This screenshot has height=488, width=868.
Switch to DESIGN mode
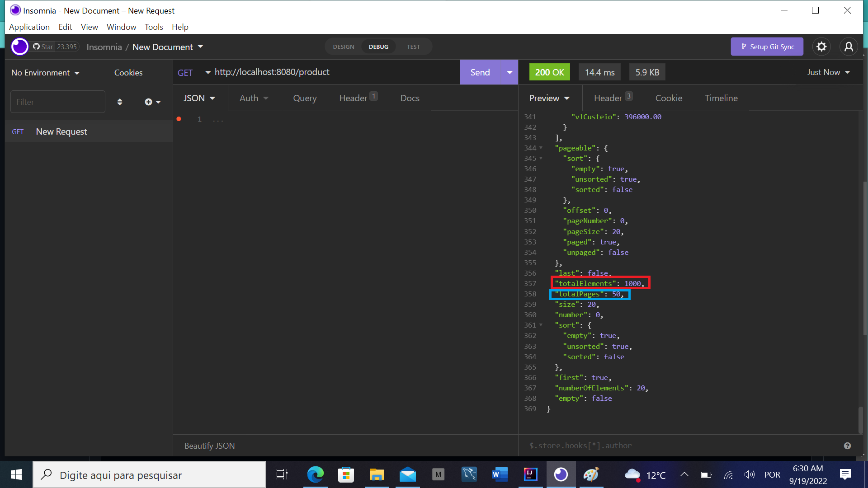343,47
